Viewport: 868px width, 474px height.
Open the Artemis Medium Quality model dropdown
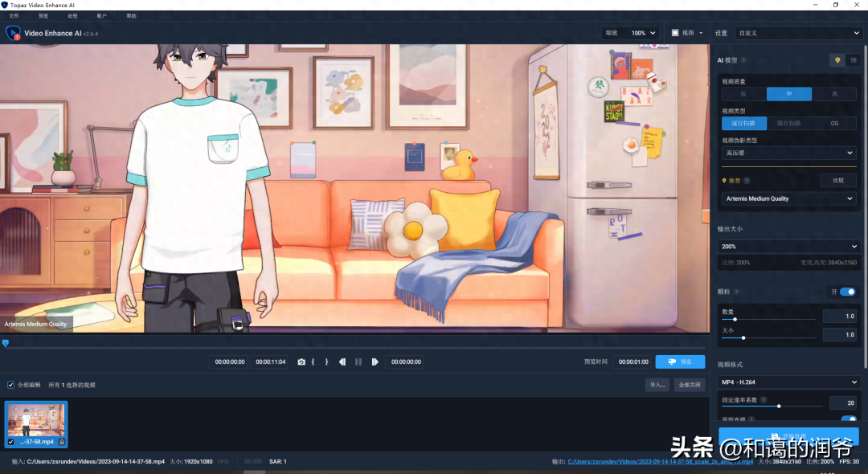click(x=788, y=198)
